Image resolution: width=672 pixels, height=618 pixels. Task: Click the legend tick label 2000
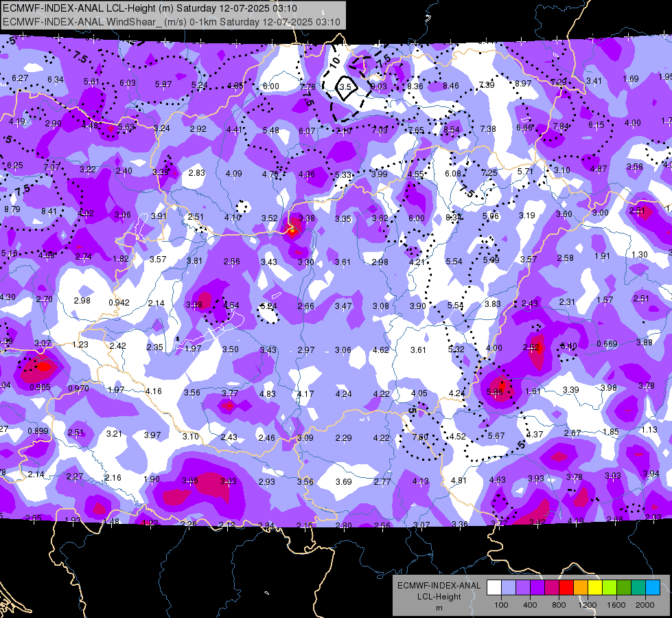[x=645, y=605]
